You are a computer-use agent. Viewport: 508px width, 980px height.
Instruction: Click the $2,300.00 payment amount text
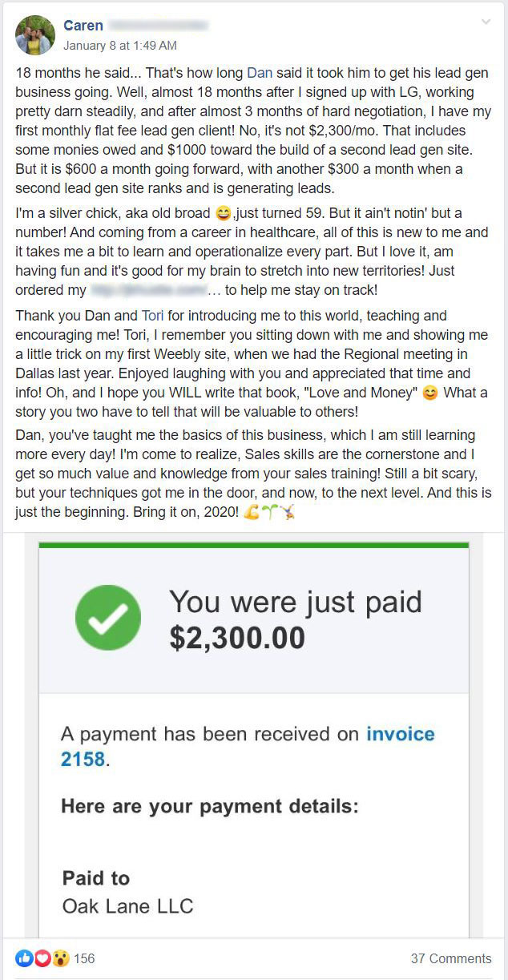click(x=237, y=638)
